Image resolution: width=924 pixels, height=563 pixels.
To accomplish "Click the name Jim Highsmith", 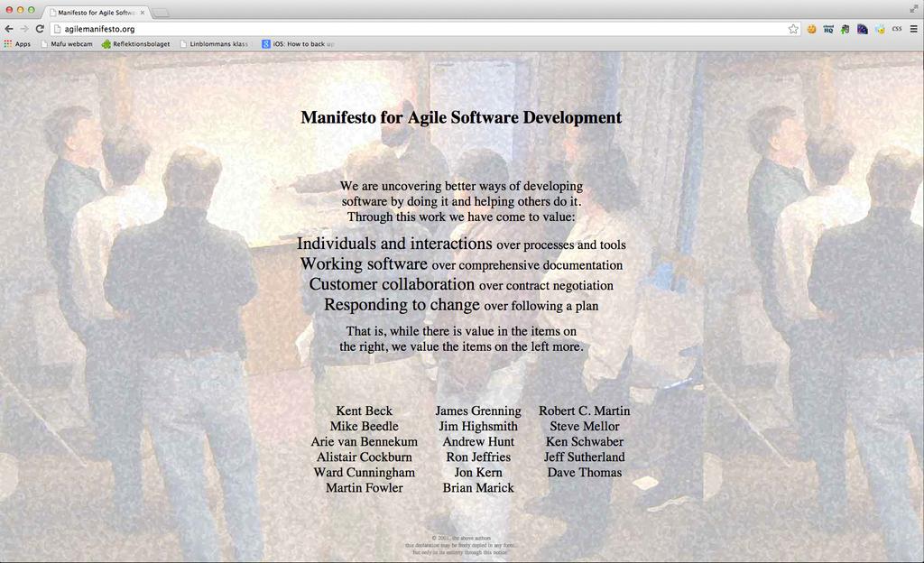I will coord(478,427).
